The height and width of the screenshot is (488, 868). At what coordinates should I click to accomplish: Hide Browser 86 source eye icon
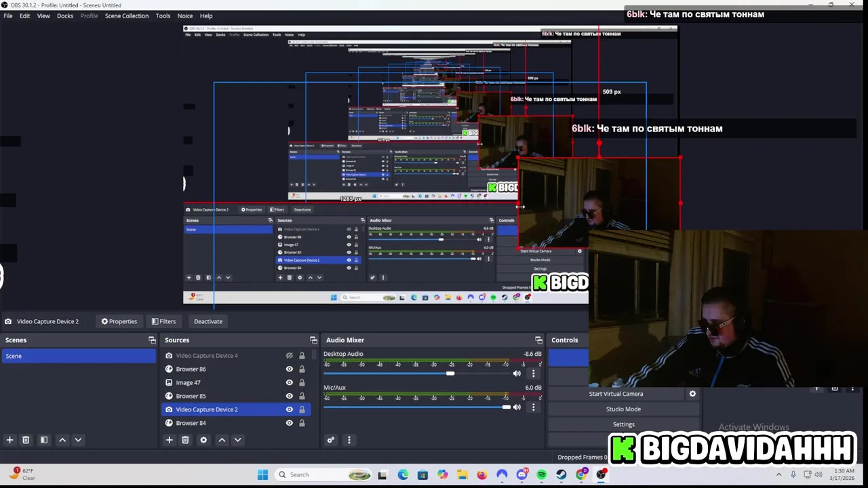[290, 369]
